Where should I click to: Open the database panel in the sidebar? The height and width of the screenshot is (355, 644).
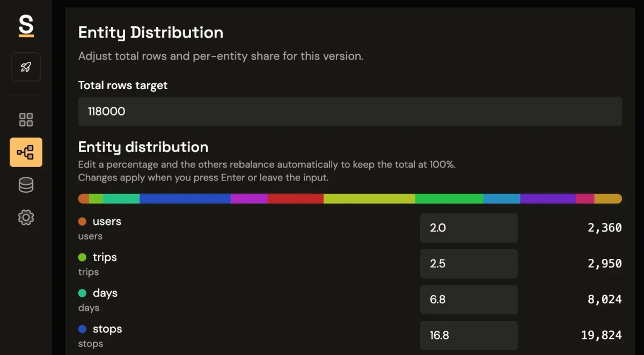(x=26, y=184)
